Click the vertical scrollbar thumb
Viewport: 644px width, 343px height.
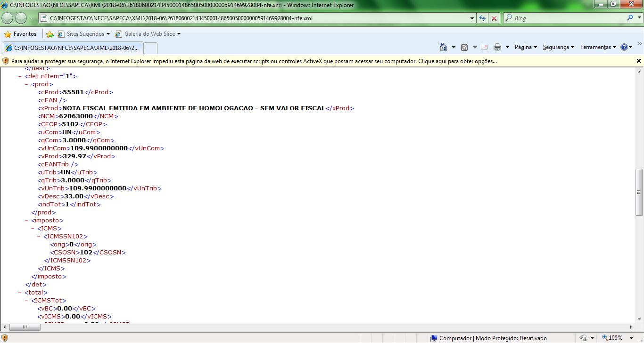point(639,192)
